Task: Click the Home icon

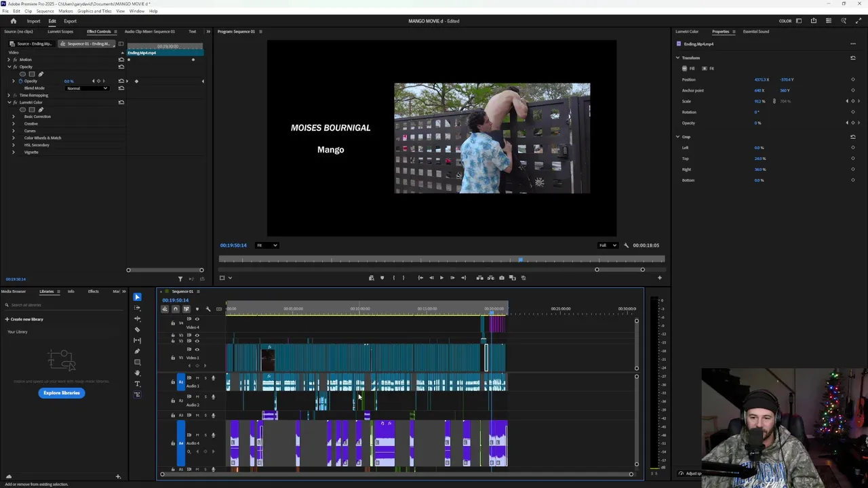Action: pos(13,21)
